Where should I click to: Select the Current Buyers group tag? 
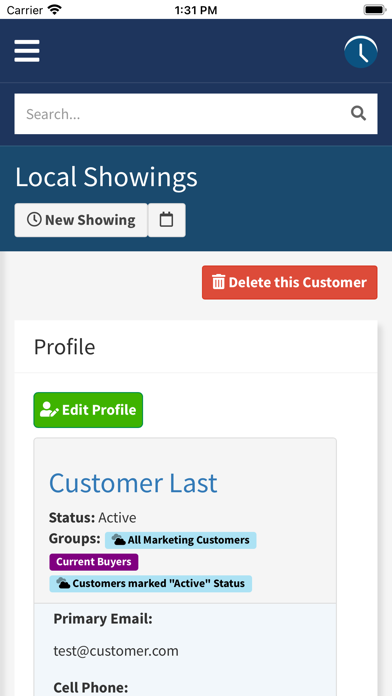click(94, 562)
